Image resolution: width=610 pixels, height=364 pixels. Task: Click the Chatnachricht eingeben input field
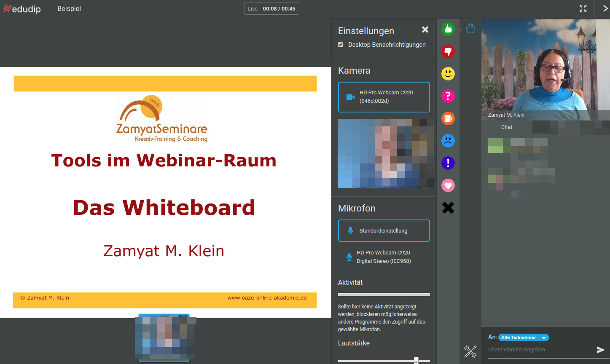(x=540, y=350)
